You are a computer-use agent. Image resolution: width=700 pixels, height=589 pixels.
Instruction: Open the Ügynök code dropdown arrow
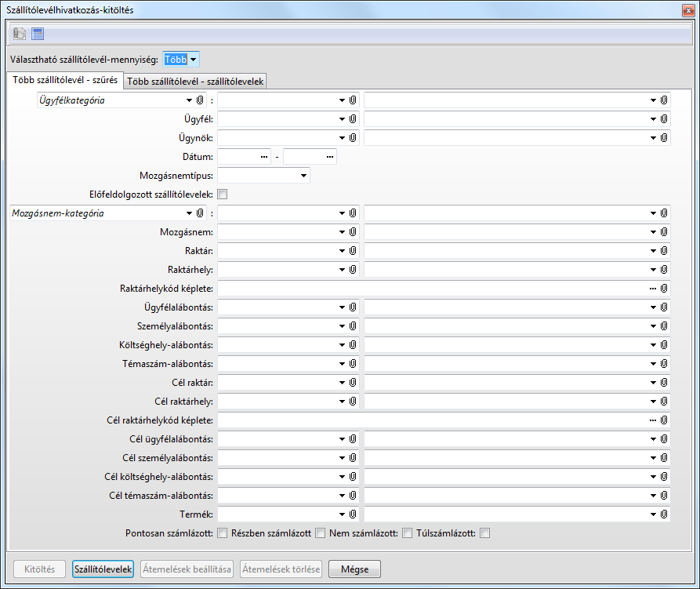[342, 138]
